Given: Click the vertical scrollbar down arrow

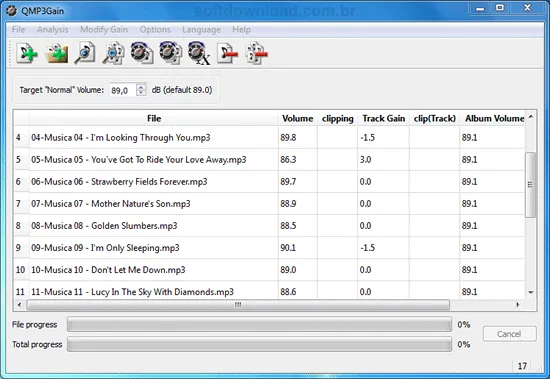Looking at the screenshot, I should (531, 292).
